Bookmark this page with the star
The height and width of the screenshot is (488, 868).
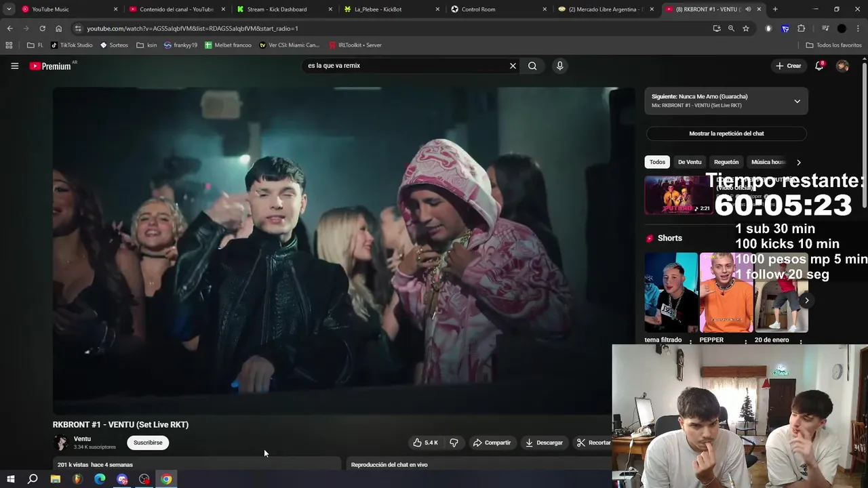[746, 28]
